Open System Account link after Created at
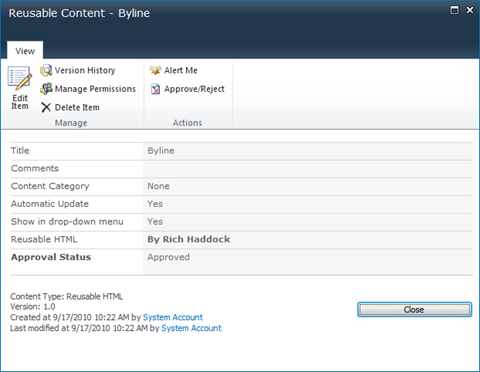 (x=173, y=317)
